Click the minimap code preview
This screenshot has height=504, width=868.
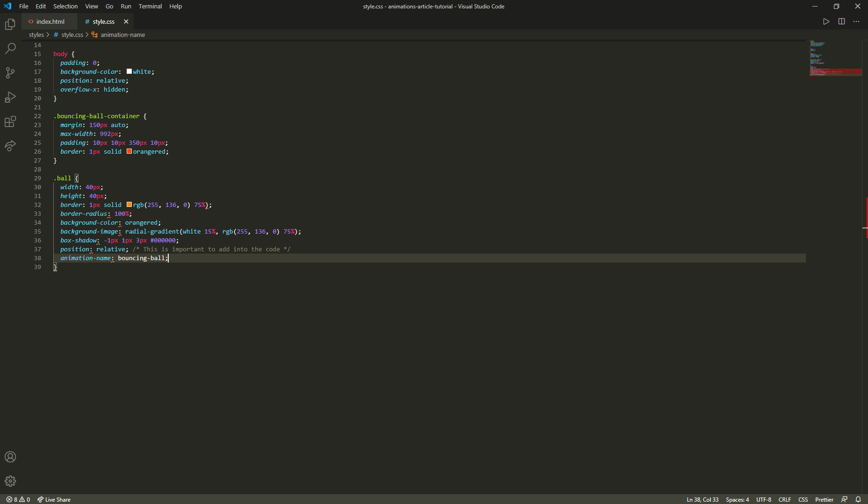[835, 58]
